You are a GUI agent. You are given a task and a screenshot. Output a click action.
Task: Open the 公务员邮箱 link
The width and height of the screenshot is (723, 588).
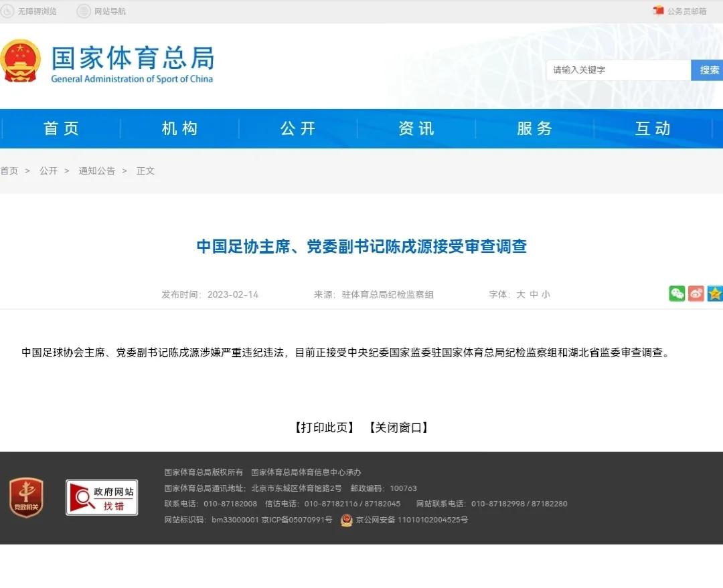(687, 11)
